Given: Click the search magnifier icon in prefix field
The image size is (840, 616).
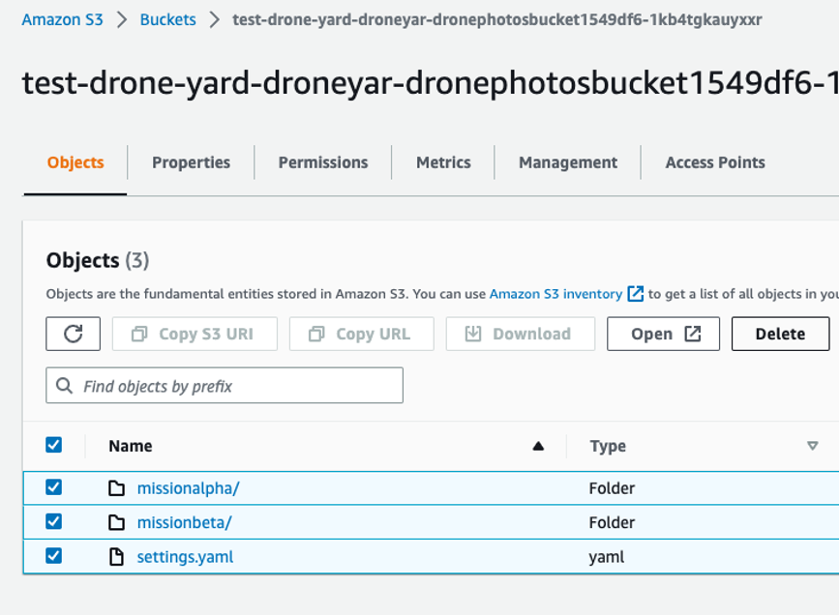Looking at the screenshot, I should [64, 385].
